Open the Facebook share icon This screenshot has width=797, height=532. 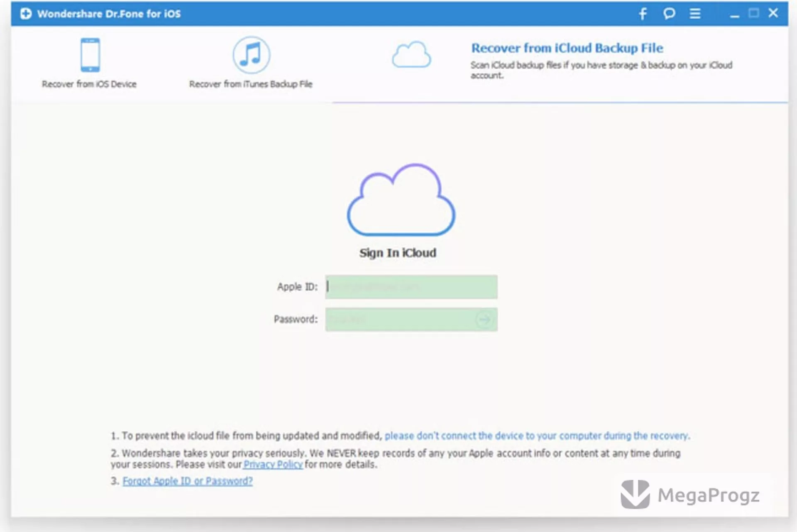643,14
